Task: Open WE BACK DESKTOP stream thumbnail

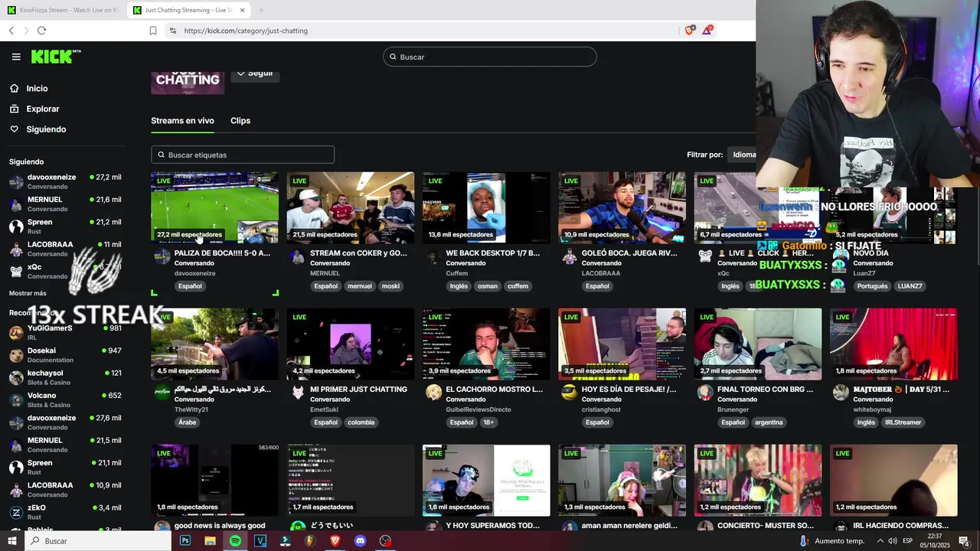Action: 486,207
